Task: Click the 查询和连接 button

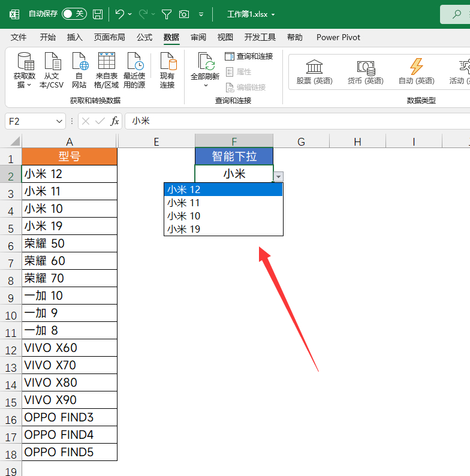Action: click(x=249, y=56)
